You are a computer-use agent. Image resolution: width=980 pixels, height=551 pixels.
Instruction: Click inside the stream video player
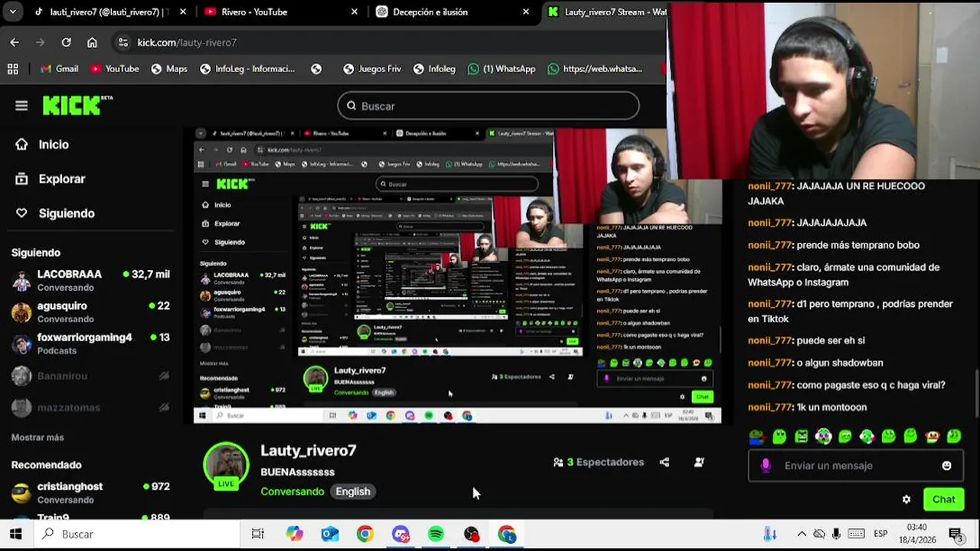[457, 275]
